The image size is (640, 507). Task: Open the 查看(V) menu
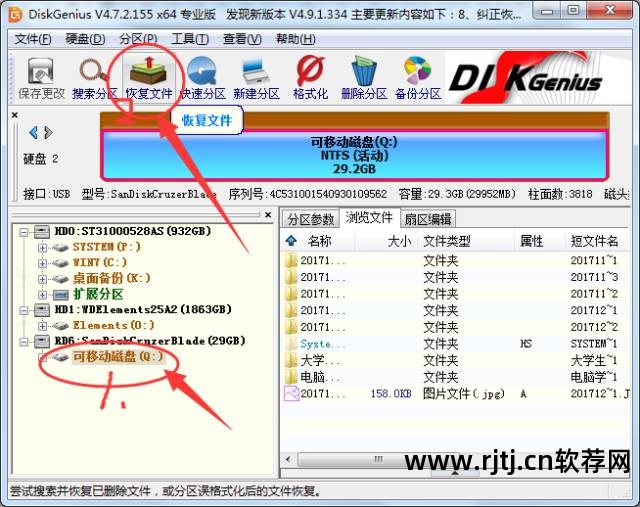tap(242, 39)
